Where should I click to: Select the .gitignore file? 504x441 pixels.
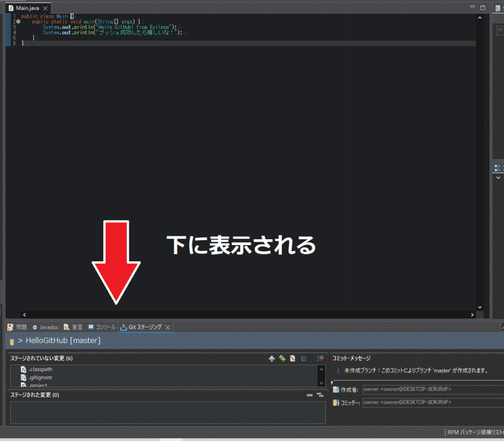40,378
